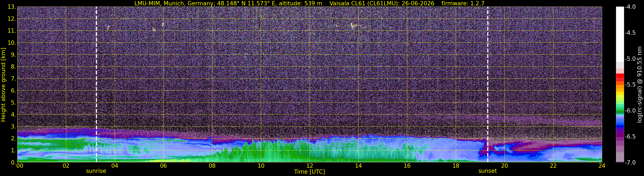Click the height tick label '12.'
This screenshot has width=644, height=176.
(12, 19)
